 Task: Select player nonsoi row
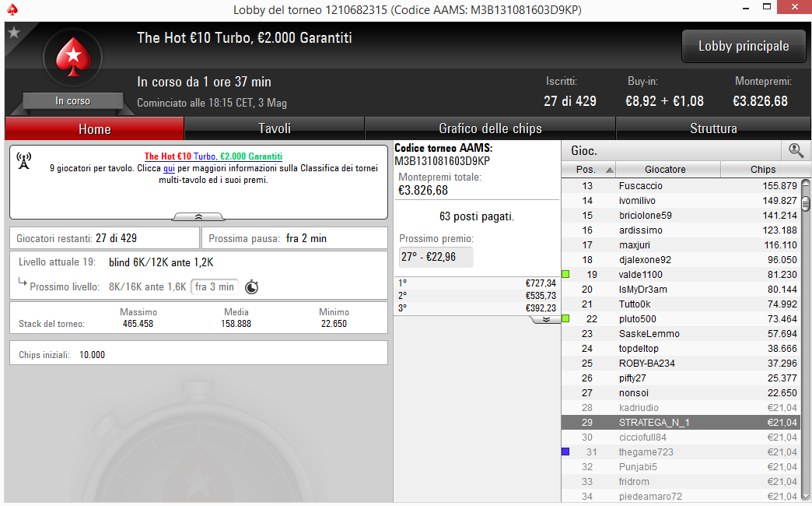pyautogui.click(x=681, y=393)
